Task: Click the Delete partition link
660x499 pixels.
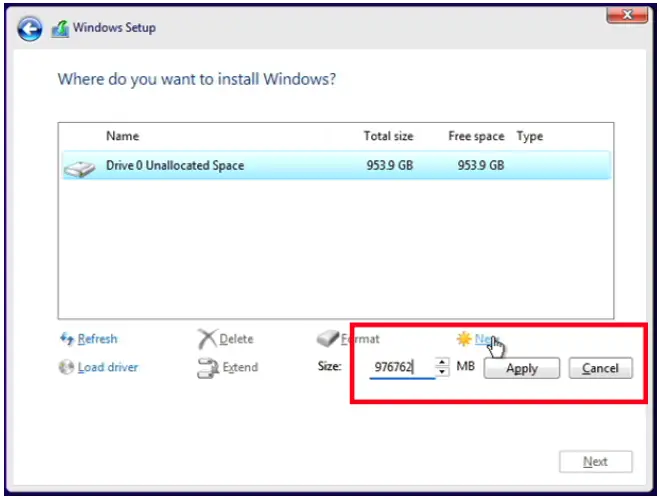Action: tap(236, 339)
